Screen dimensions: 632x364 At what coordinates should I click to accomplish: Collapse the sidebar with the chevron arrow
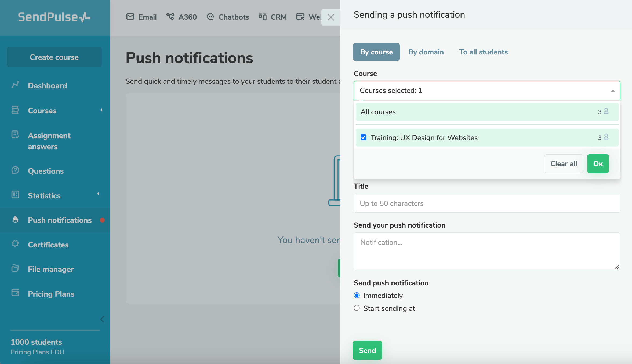click(102, 319)
